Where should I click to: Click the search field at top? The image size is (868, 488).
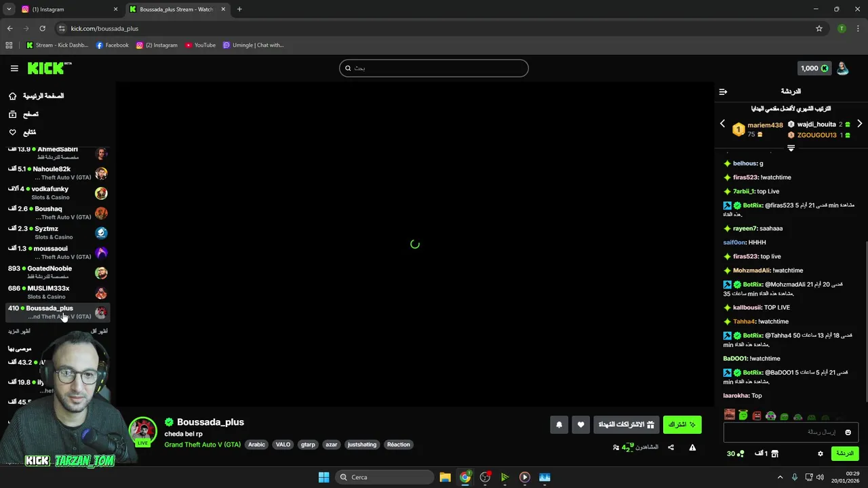[x=434, y=68]
